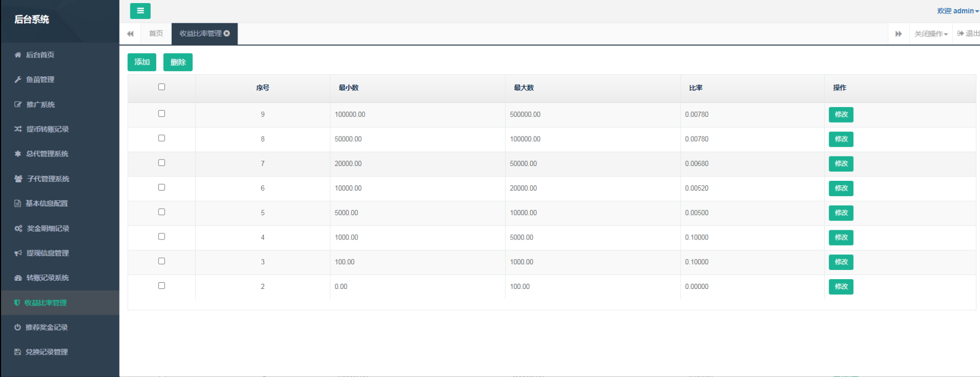Expand the 欢迎 admin user dropdown

tap(957, 11)
